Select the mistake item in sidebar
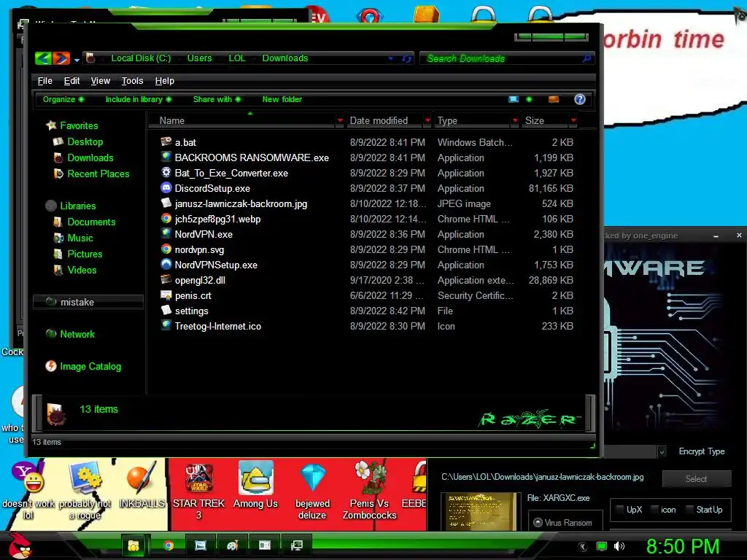The height and width of the screenshot is (560, 747). pos(88,302)
